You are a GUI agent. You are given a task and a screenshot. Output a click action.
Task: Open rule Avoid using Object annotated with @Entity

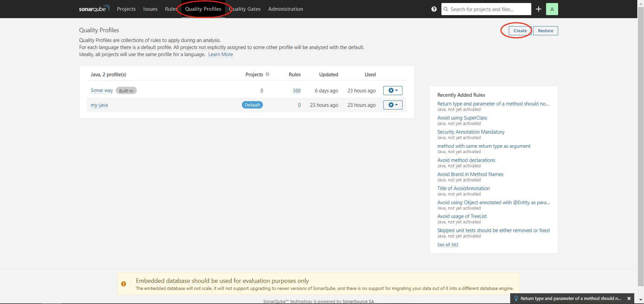[x=493, y=203]
